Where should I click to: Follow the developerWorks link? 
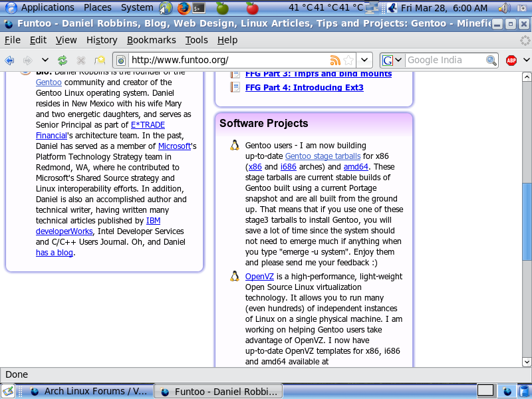click(x=64, y=231)
